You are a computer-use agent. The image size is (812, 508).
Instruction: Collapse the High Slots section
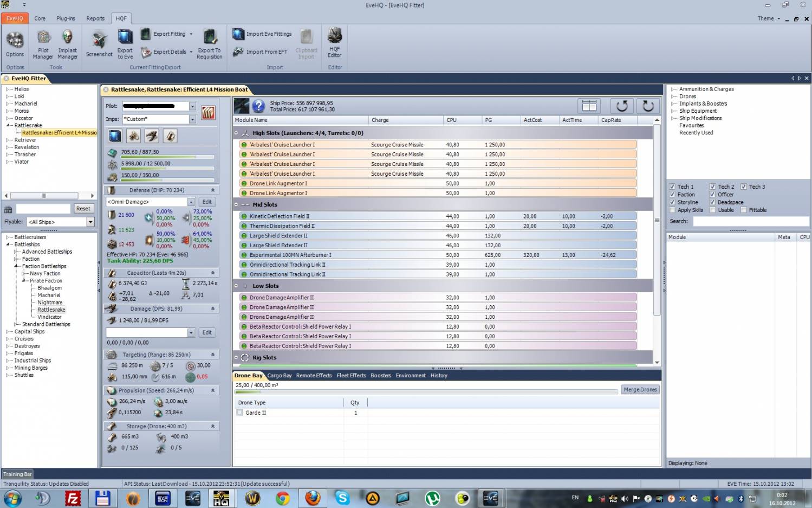236,133
